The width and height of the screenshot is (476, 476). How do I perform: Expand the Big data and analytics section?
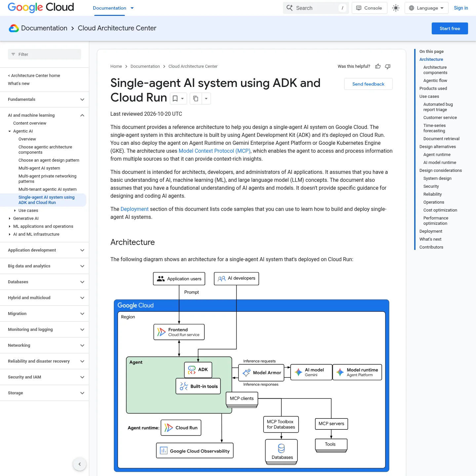coord(82,266)
